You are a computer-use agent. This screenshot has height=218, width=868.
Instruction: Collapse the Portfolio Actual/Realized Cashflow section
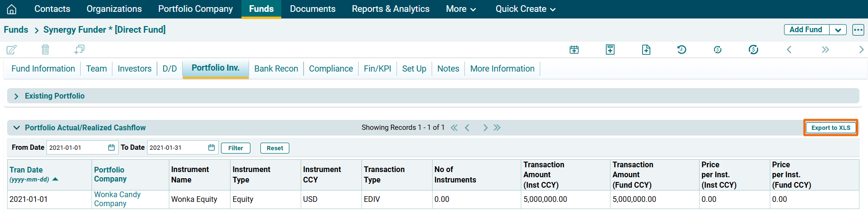pos(17,127)
